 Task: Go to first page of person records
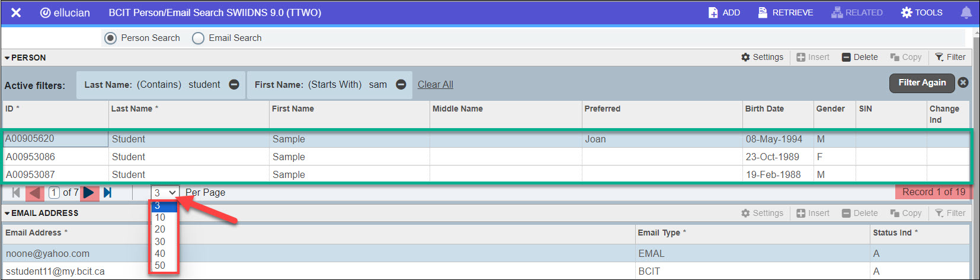coord(16,192)
